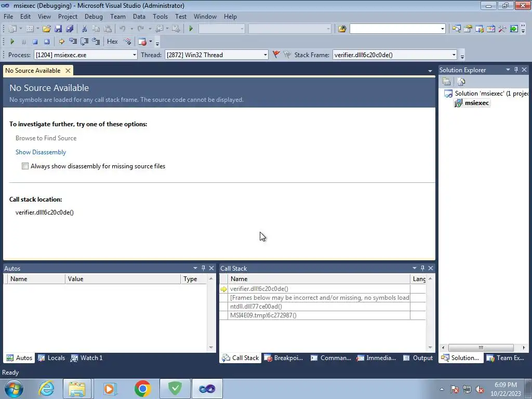Check Always show disassembly for missing source files
The height and width of the screenshot is (399, 532).
25,166
